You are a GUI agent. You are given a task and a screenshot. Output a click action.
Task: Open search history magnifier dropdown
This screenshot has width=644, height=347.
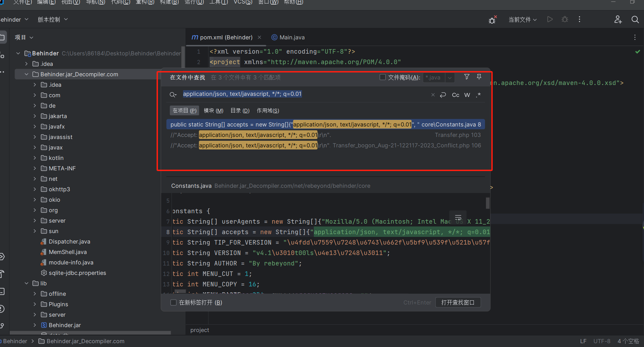[x=173, y=95]
